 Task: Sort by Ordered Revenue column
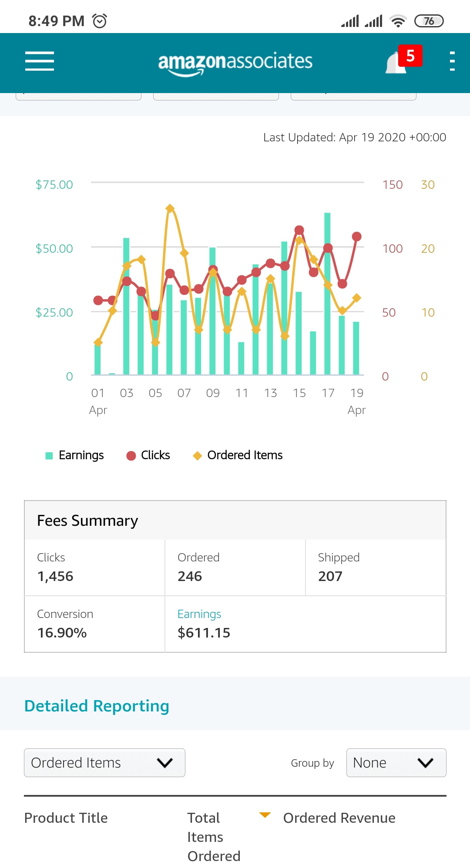click(x=339, y=818)
